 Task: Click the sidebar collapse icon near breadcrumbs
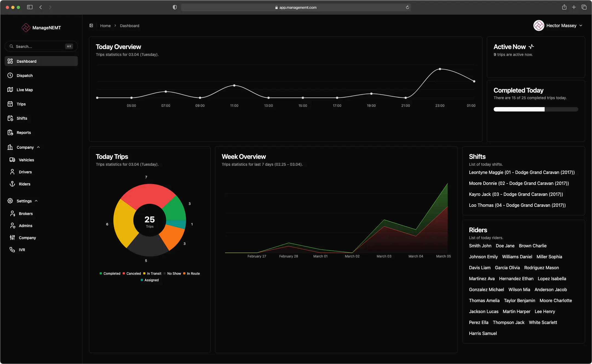point(91,25)
